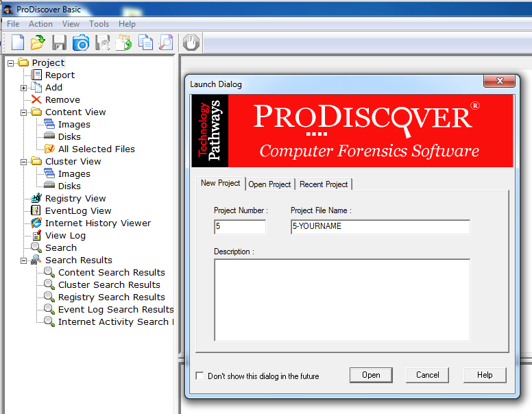
Task: Click the magnifier document search toolbar icon
Action: tap(166, 42)
